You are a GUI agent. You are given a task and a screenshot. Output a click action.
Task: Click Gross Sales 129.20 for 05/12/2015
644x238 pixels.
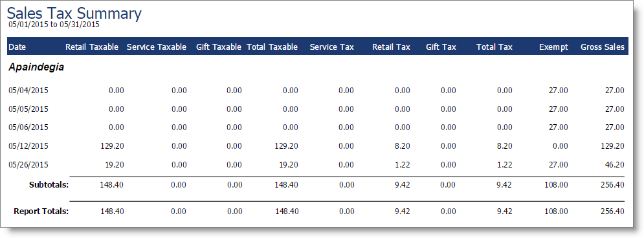coord(613,146)
